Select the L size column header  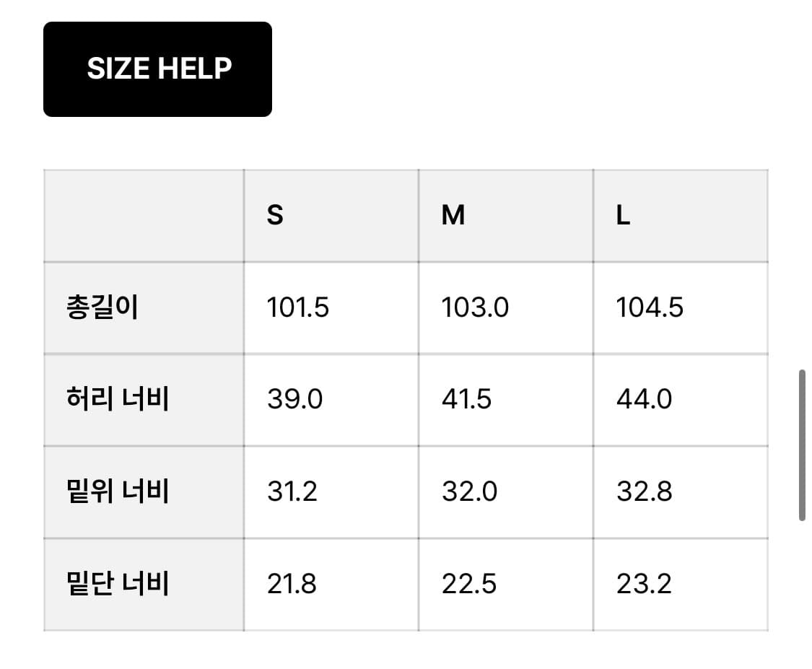[x=624, y=214]
